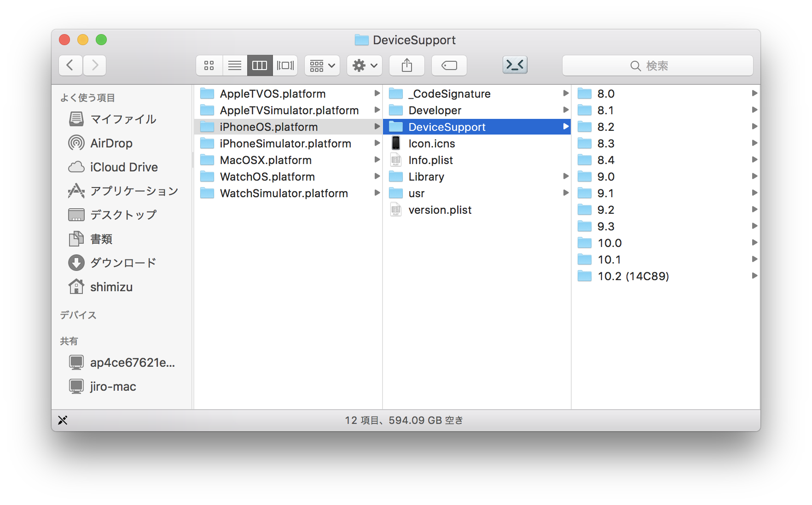Click the 検索 search field
The height and width of the screenshot is (505, 812).
pos(657,65)
